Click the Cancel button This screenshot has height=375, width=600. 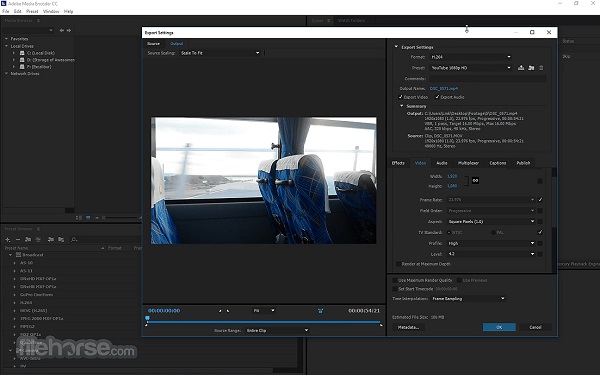[x=535, y=327]
